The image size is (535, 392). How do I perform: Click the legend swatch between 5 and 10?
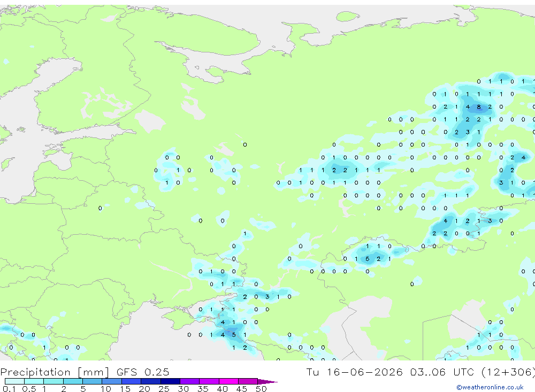[x=93, y=381]
